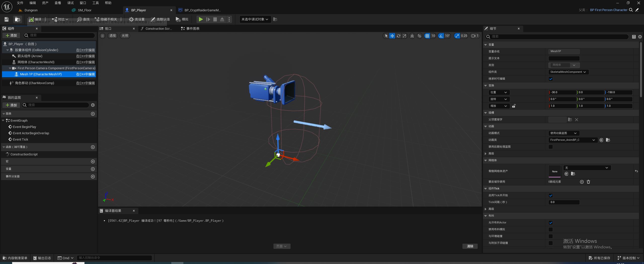Toggle the coordinate system globe icon
Image resolution: width=644 pixels, height=264 pixels.
tap(412, 36)
